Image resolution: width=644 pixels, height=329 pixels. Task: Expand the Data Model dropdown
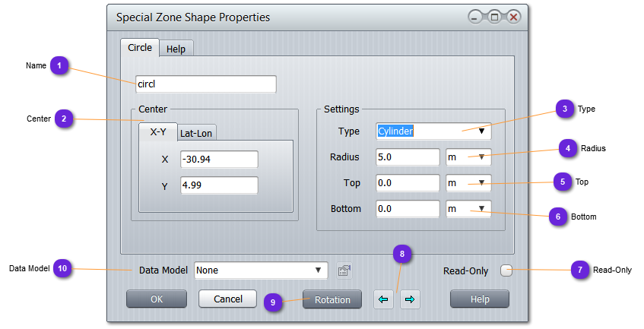[x=318, y=270]
